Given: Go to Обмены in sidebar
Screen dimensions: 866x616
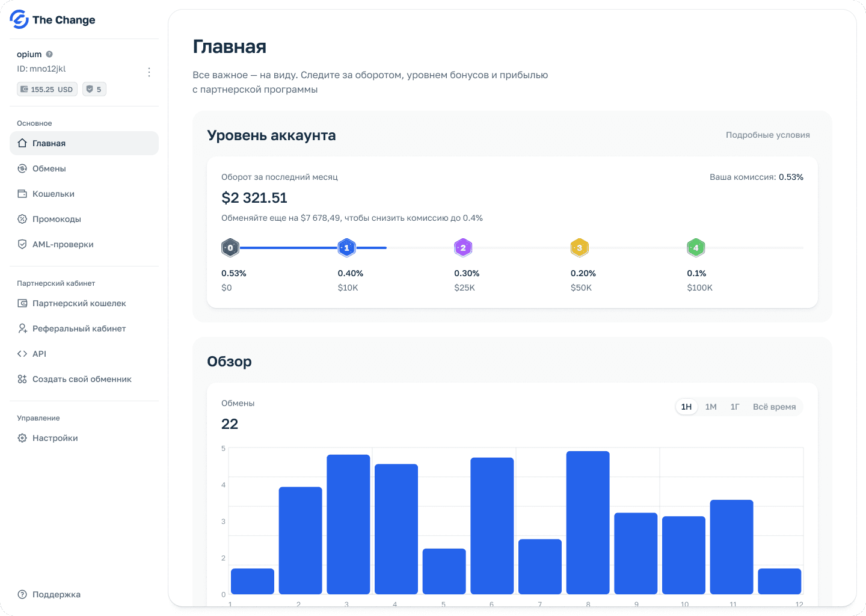Looking at the screenshot, I should point(84,168).
